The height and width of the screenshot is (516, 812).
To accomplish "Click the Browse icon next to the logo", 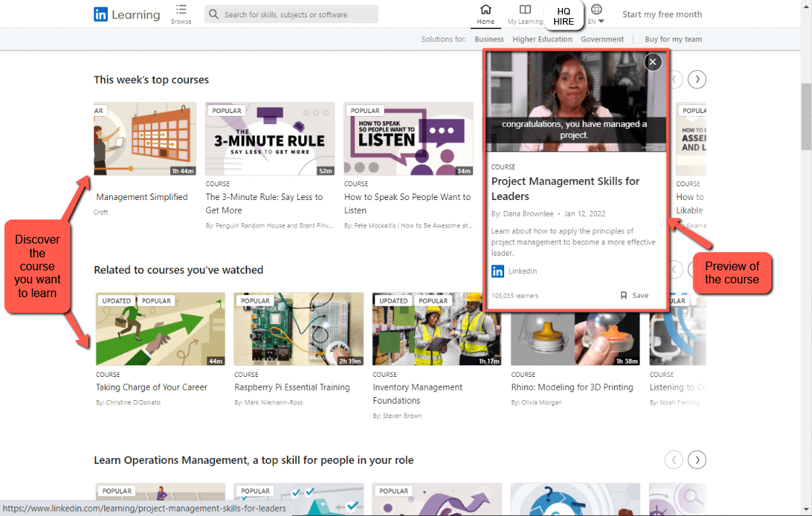I will (x=180, y=13).
